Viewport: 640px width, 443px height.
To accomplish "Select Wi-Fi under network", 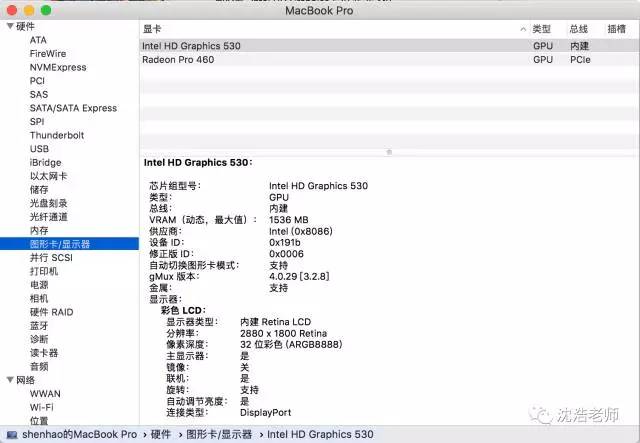I will [x=42, y=407].
